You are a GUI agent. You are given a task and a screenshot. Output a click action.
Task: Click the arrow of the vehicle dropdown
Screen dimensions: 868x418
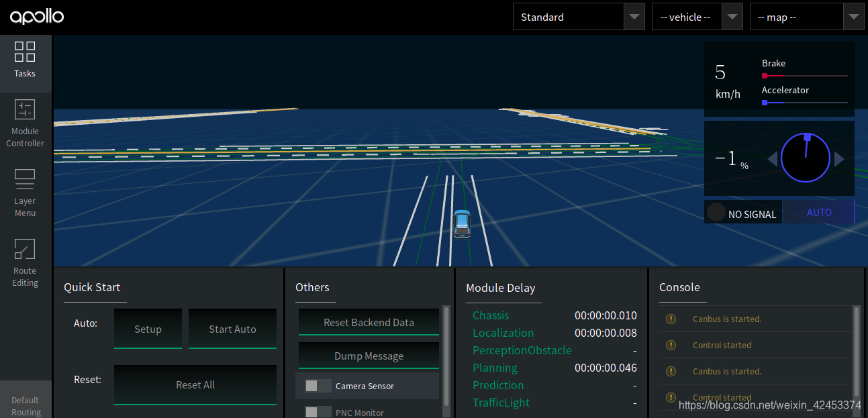coord(732,17)
